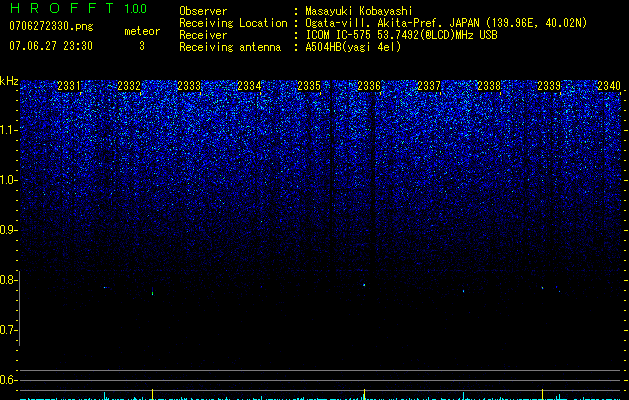Click the Receiving Location label

[x=233, y=23]
